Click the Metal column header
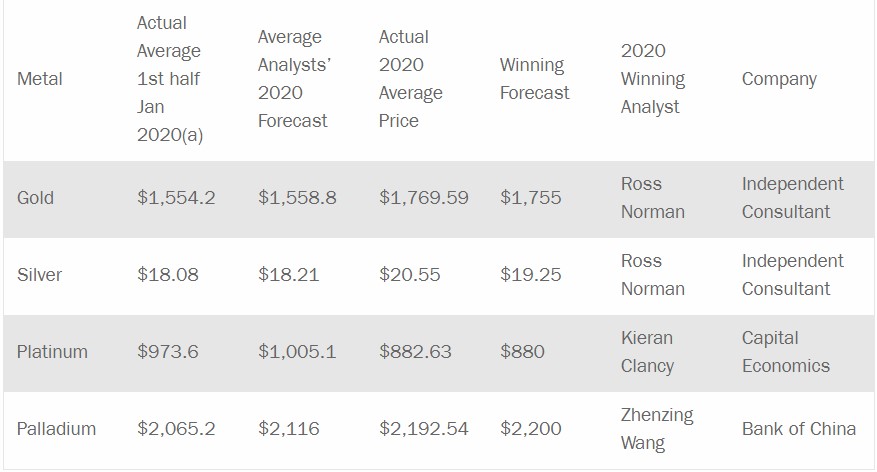This screenshot has height=472, width=877. point(40,79)
